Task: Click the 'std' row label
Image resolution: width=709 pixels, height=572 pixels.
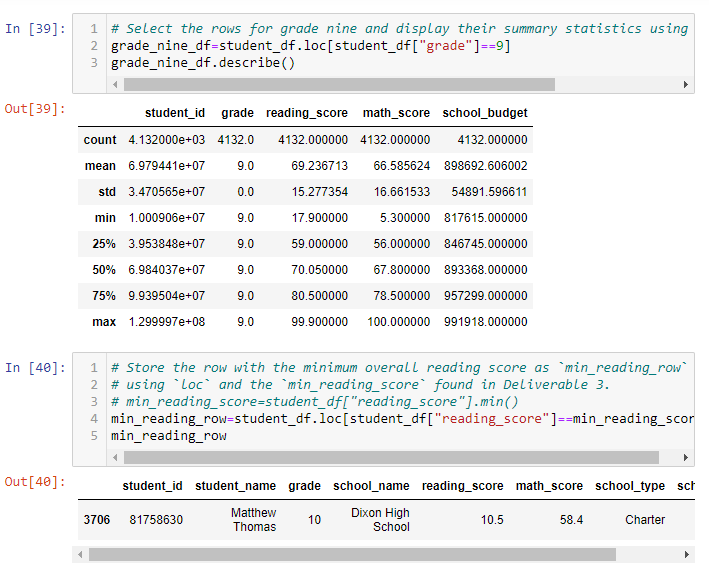Action: click(107, 192)
